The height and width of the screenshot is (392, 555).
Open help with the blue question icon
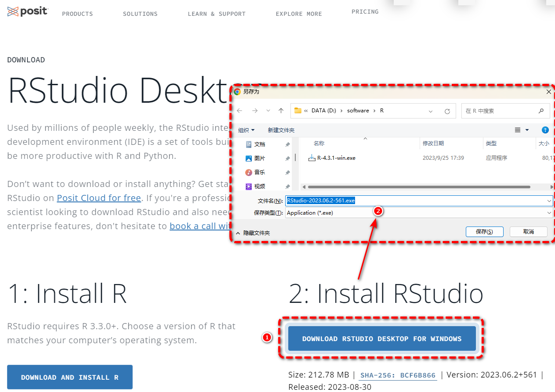545,130
